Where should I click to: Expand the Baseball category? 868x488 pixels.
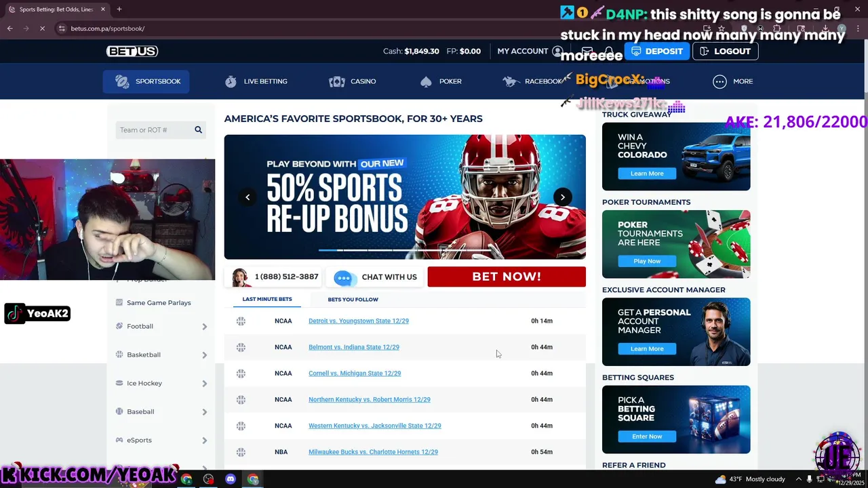click(x=204, y=412)
